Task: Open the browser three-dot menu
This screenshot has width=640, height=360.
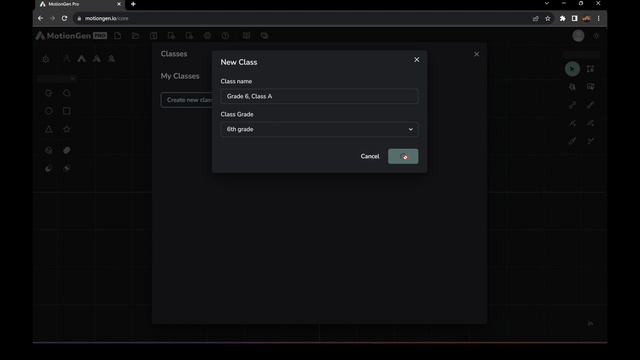Action: (598, 18)
